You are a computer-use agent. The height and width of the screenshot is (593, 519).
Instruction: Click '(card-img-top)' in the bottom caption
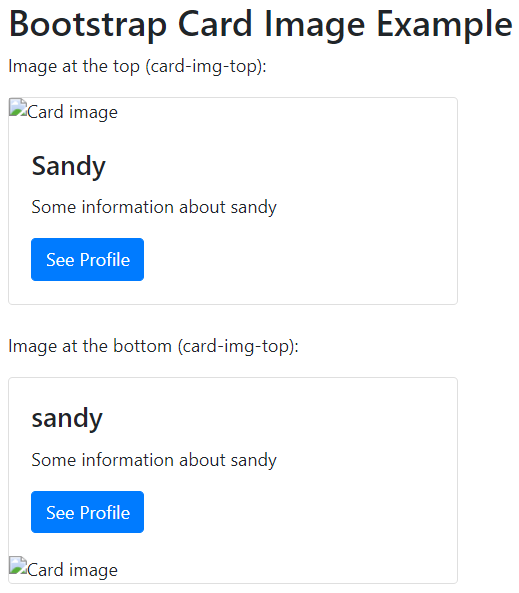(x=238, y=346)
